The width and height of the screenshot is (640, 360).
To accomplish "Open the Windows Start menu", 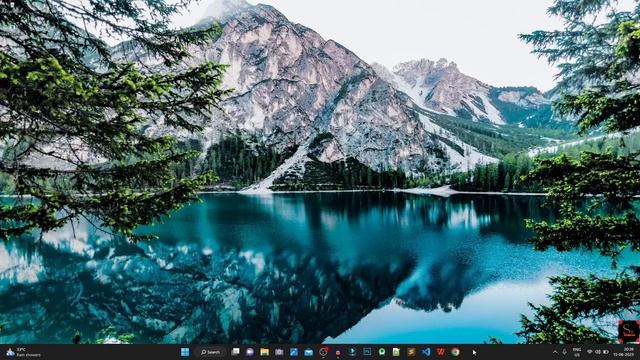I will [185, 352].
